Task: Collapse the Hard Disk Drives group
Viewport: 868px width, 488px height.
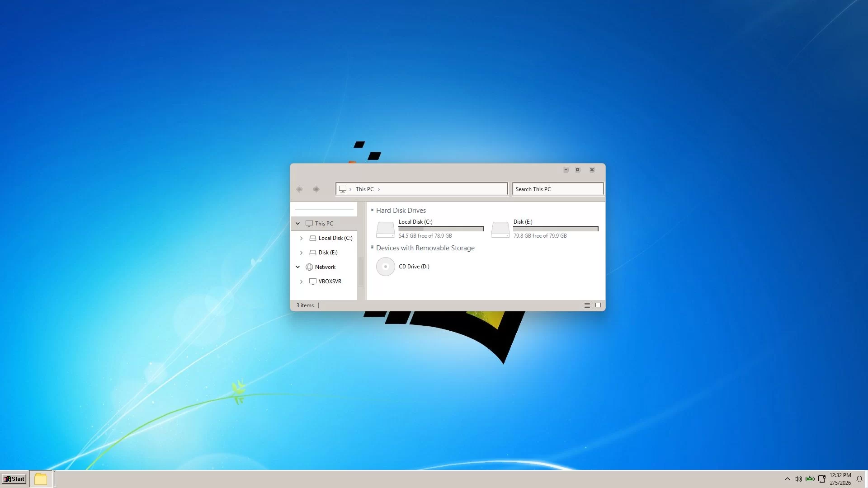Action: pyautogui.click(x=373, y=210)
